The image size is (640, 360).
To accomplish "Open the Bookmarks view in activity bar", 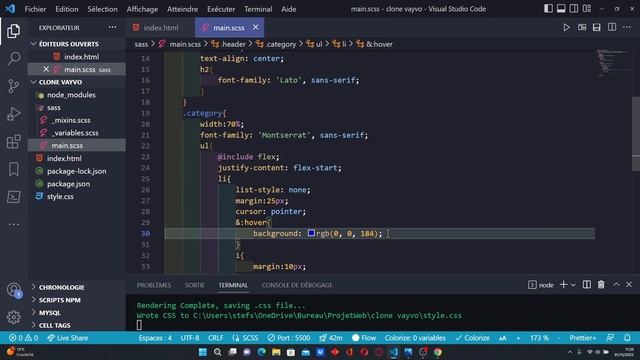I will pos(13,169).
